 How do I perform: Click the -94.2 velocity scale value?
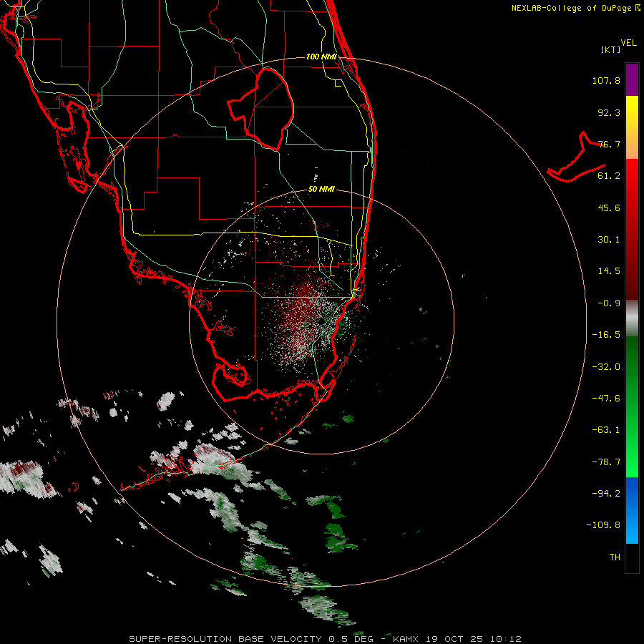[x=606, y=494]
